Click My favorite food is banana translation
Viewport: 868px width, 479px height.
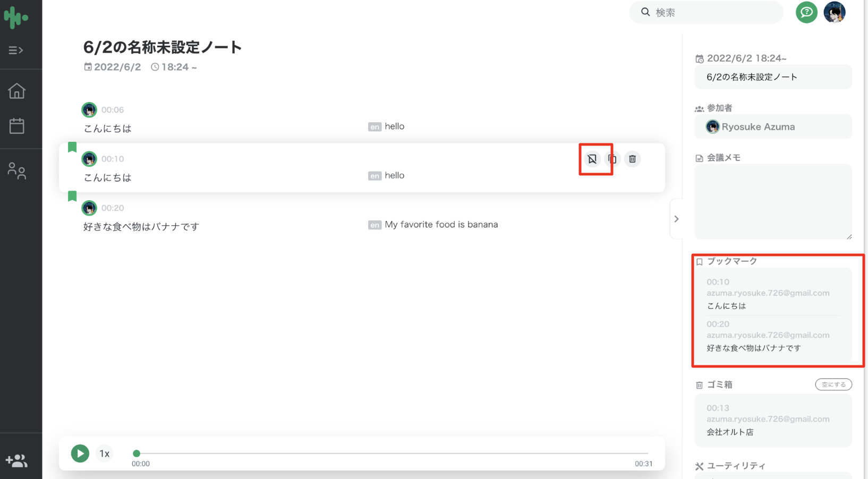[441, 225]
